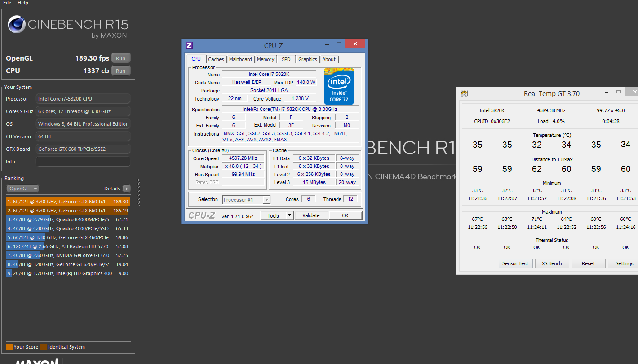Click the GFX Board field GeForce GTX 660 Ti
This screenshot has height=364, width=638.
coord(83,149)
